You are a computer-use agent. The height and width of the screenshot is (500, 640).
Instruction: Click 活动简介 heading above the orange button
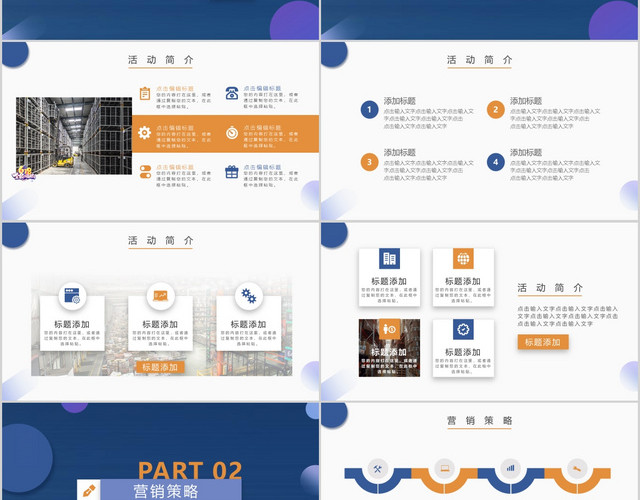[550, 288]
